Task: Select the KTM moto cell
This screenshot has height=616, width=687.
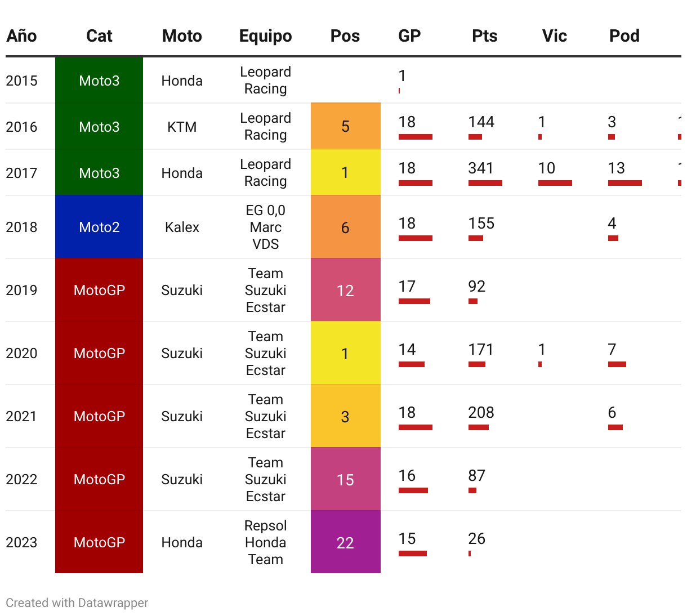Action: point(182,127)
